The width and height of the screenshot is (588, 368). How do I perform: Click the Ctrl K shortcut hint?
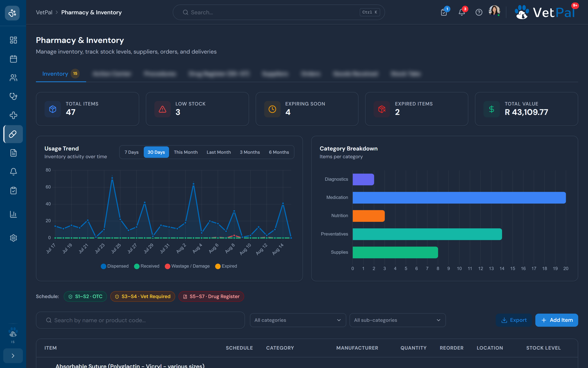pos(370,12)
